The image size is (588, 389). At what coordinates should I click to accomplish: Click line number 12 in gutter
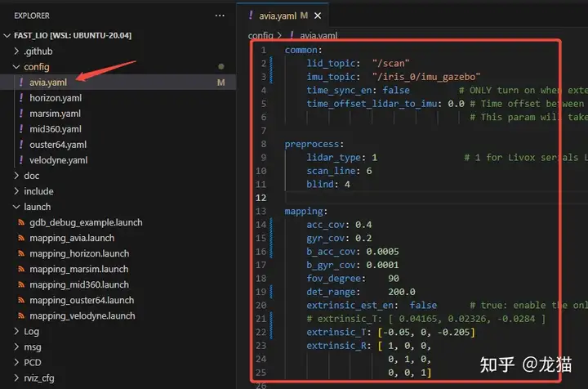click(261, 198)
